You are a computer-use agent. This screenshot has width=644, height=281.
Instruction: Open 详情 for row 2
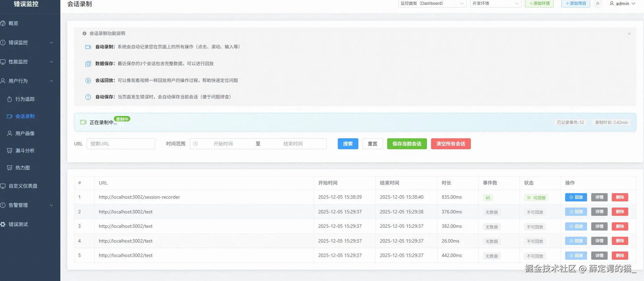(599, 212)
